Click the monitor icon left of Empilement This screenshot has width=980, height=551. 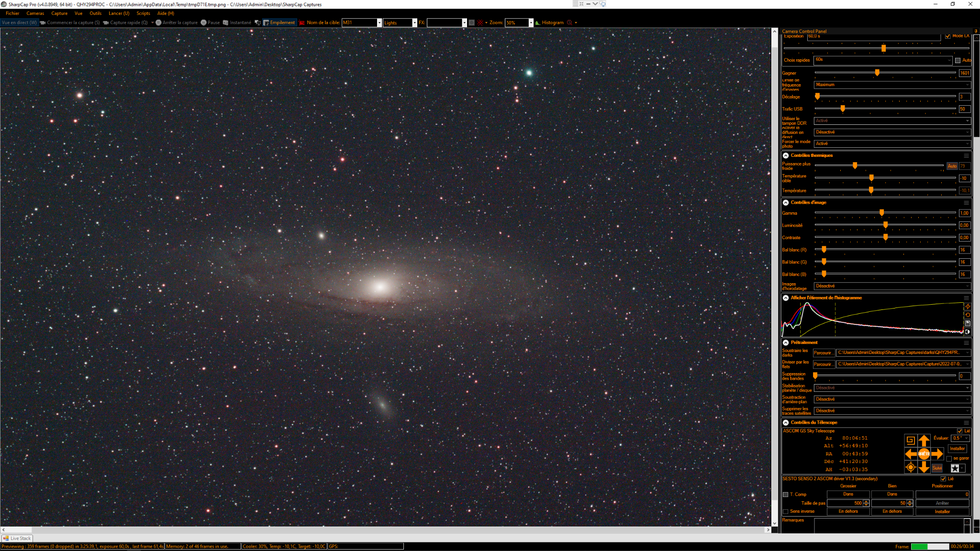(257, 22)
